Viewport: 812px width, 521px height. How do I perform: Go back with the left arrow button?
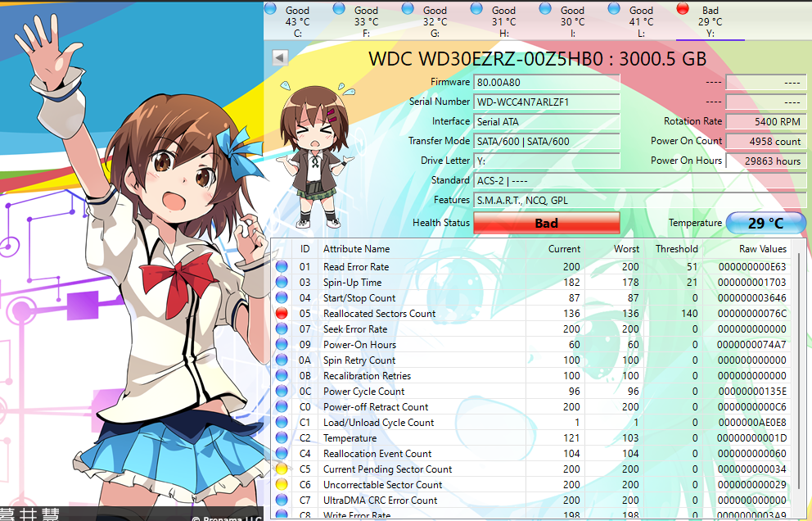pyautogui.click(x=280, y=57)
